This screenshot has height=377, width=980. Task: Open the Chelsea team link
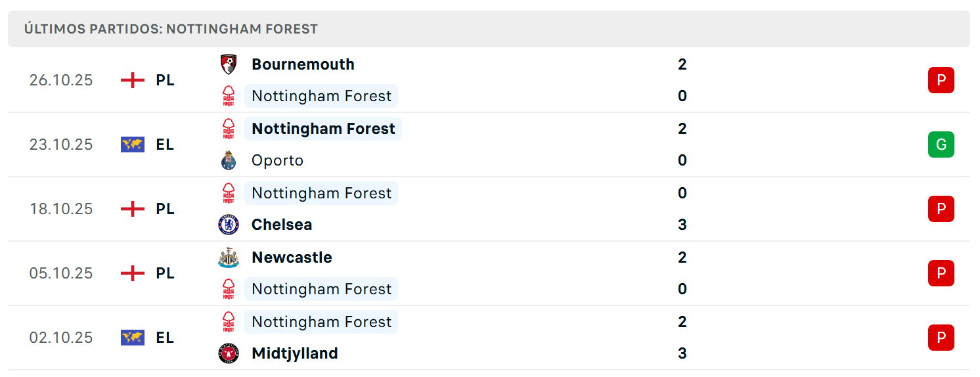[282, 225]
